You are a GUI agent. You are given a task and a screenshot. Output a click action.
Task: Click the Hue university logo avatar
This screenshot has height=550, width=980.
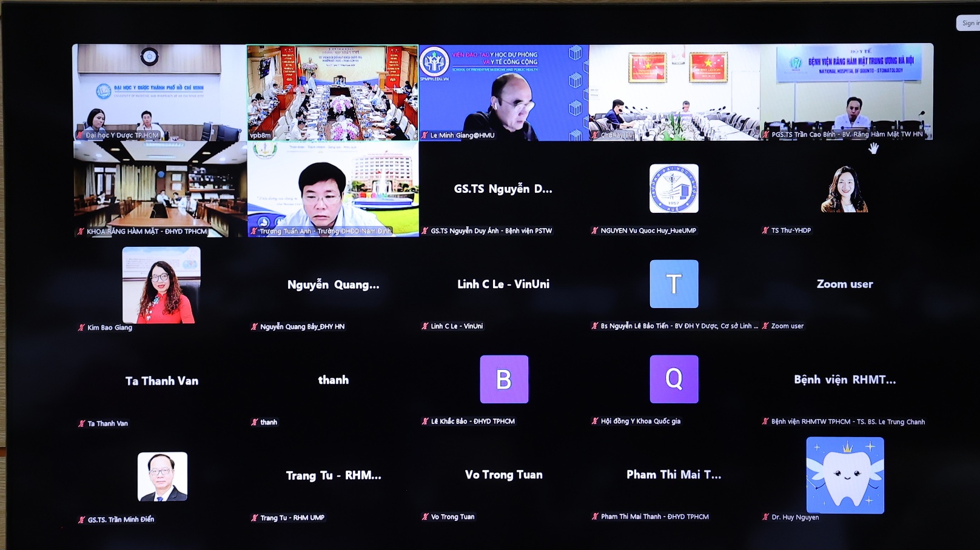click(674, 189)
